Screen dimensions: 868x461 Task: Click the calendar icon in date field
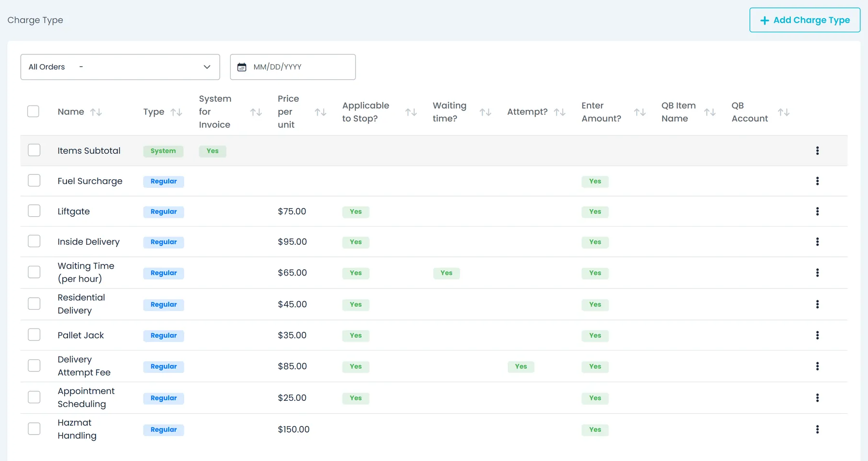242,67
